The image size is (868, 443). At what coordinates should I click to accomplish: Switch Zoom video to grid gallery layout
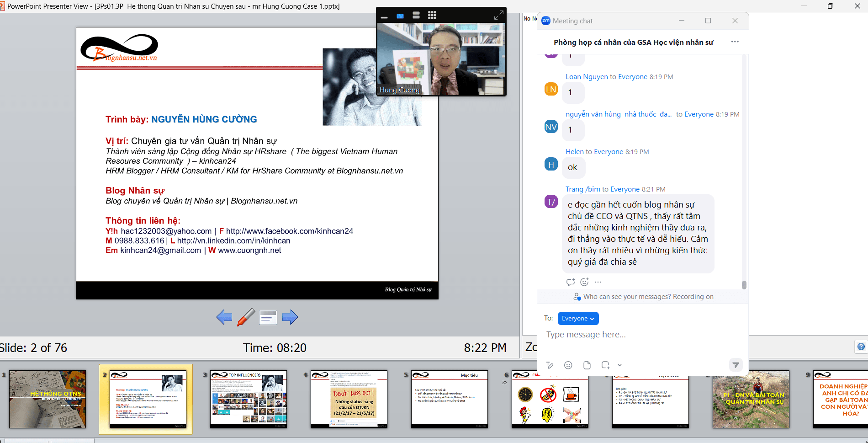[432, 16]
